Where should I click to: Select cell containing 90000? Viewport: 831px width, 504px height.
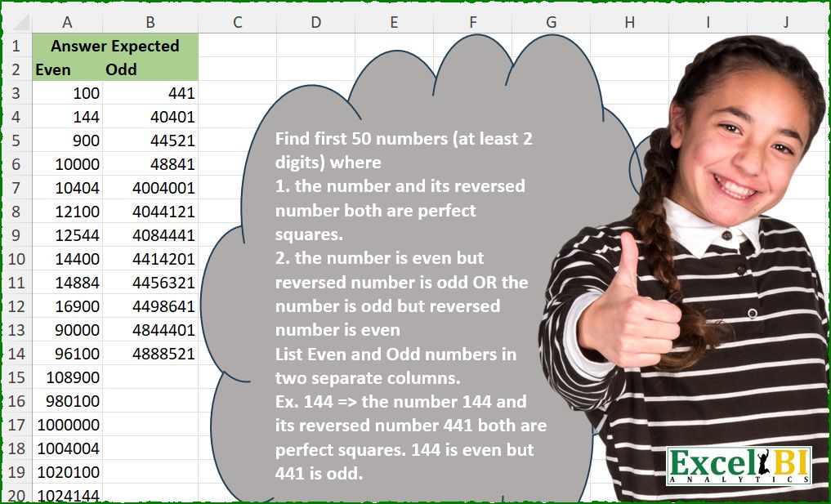coord(67,330)
